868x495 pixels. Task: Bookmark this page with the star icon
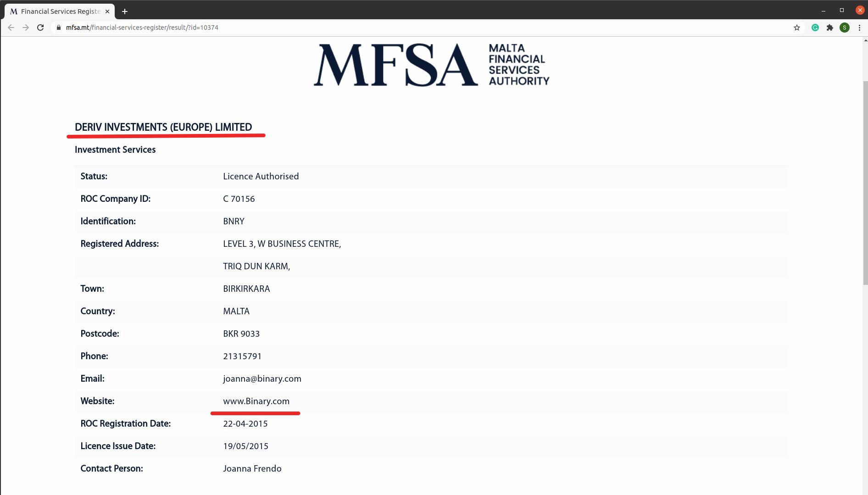coord(797,28)
